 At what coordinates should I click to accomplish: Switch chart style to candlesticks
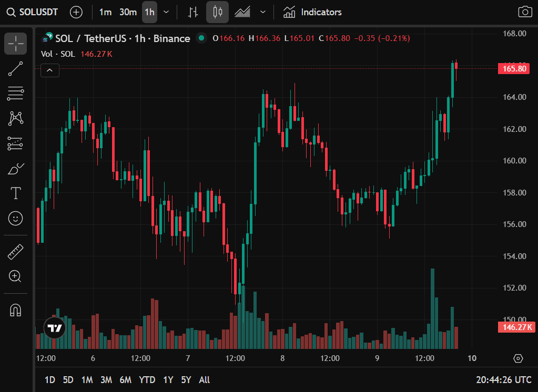pos(217,12)
